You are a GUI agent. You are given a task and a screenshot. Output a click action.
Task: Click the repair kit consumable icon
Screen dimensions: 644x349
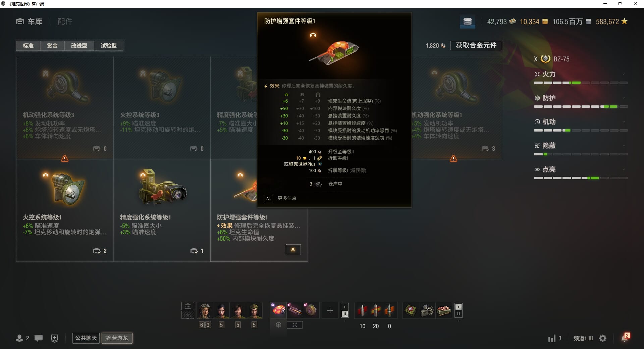click(x=427, y=310)
